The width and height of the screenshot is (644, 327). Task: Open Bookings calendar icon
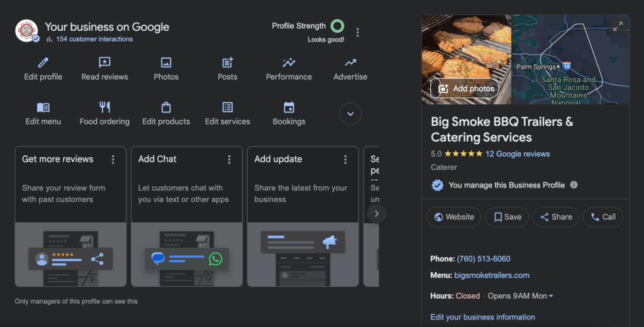click(289, 108)
